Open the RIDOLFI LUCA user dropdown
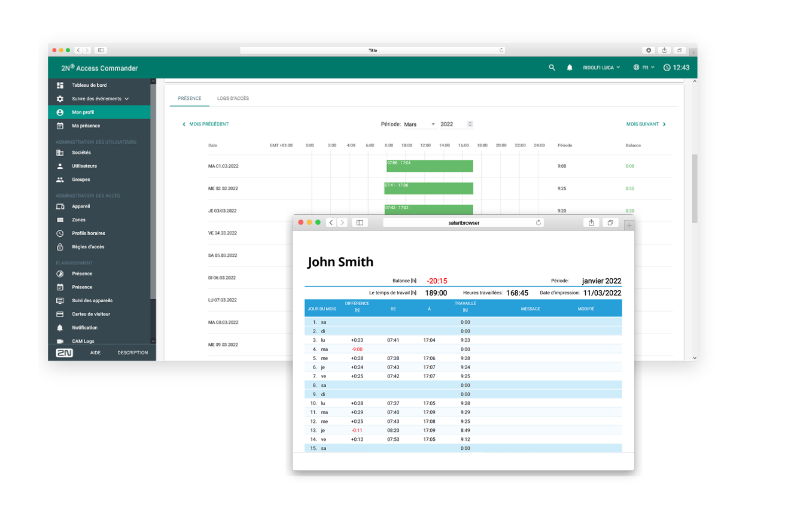This screenshot has width=812, height=508. tap(601, 68)
